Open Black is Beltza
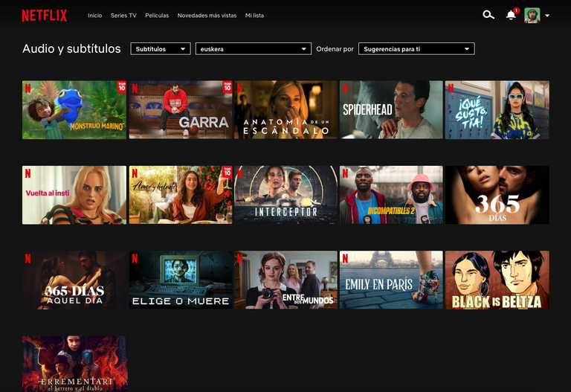Viewport: 571px width, 392px height. [x=497, y=280]
